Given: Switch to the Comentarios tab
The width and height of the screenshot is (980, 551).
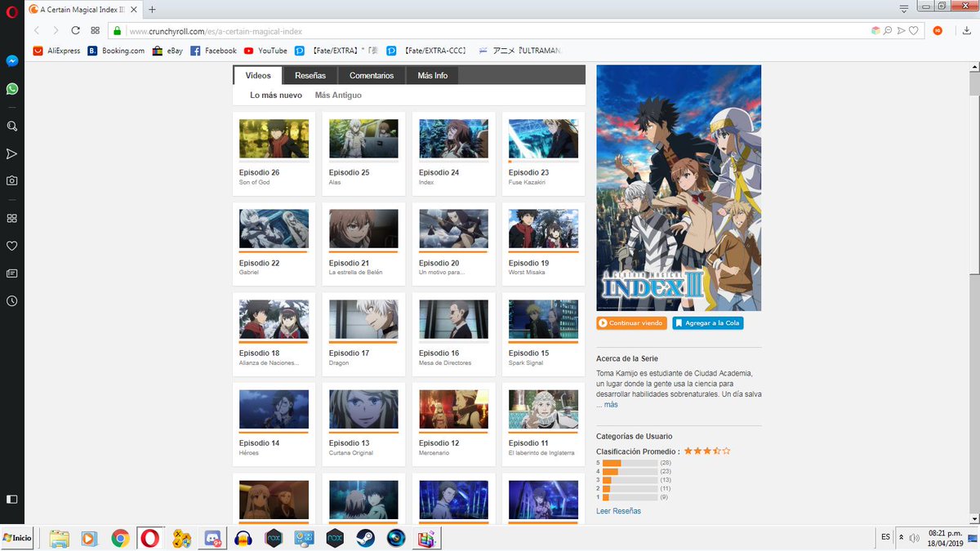Looking at the screenshot, I should (372, 75).
